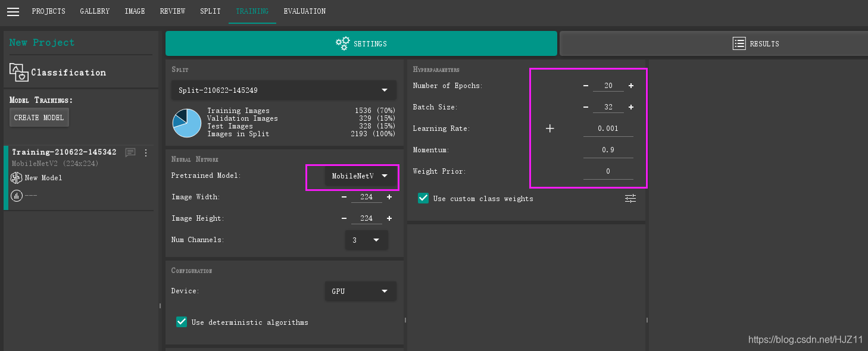Decrease Number of Epochs with minus
The image size is (868, 351).
pos(586,86)
